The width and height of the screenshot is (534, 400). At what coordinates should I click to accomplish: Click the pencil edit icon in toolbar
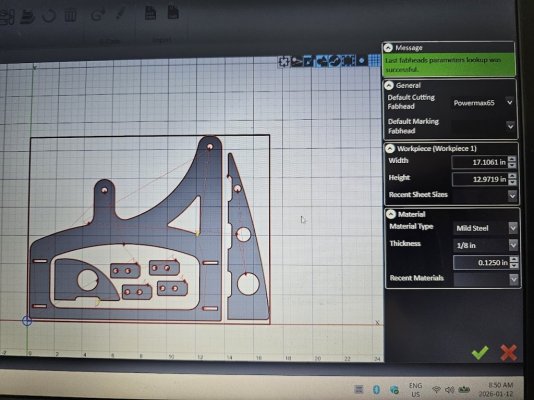tap(120, 14)
